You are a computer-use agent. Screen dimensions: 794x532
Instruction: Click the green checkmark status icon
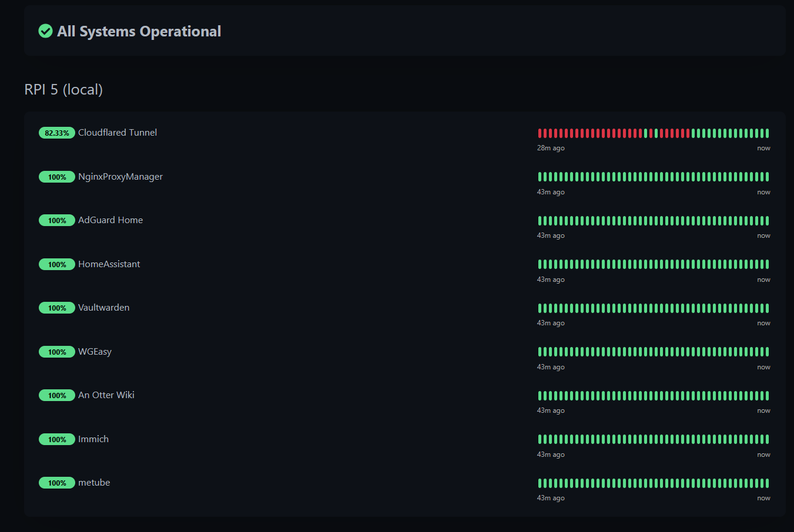click(45, 31)
